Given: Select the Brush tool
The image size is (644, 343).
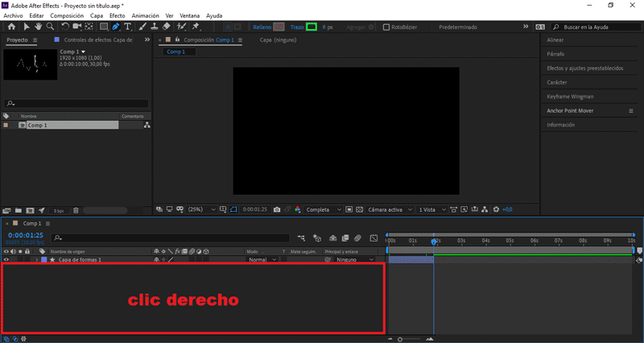Looking at the screenshot, I should 142,27.
